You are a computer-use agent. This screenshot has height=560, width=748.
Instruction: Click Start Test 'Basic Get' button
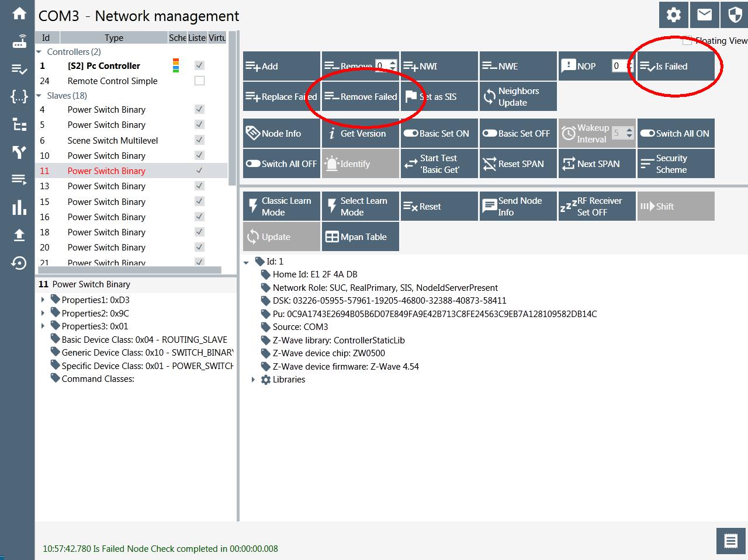coord(439,164)
